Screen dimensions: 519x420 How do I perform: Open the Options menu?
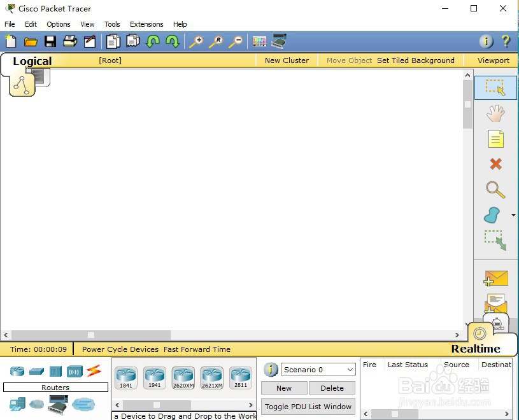tap(58, 24)
